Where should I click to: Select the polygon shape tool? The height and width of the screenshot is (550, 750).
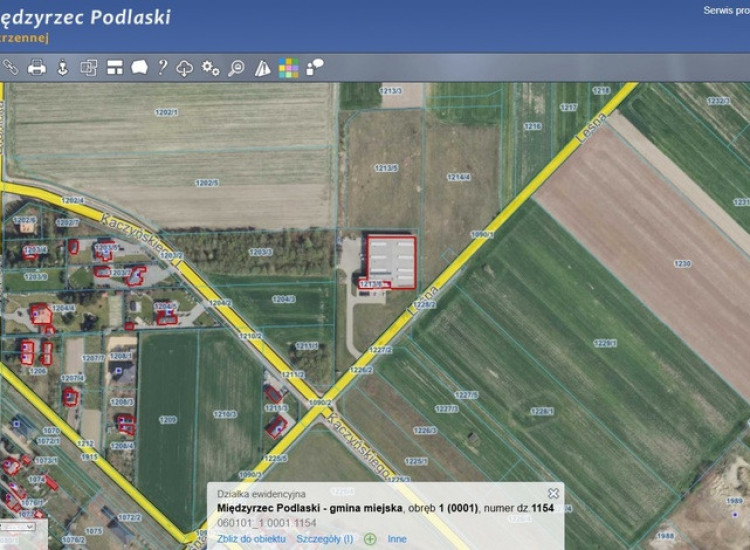click(139, 67)
